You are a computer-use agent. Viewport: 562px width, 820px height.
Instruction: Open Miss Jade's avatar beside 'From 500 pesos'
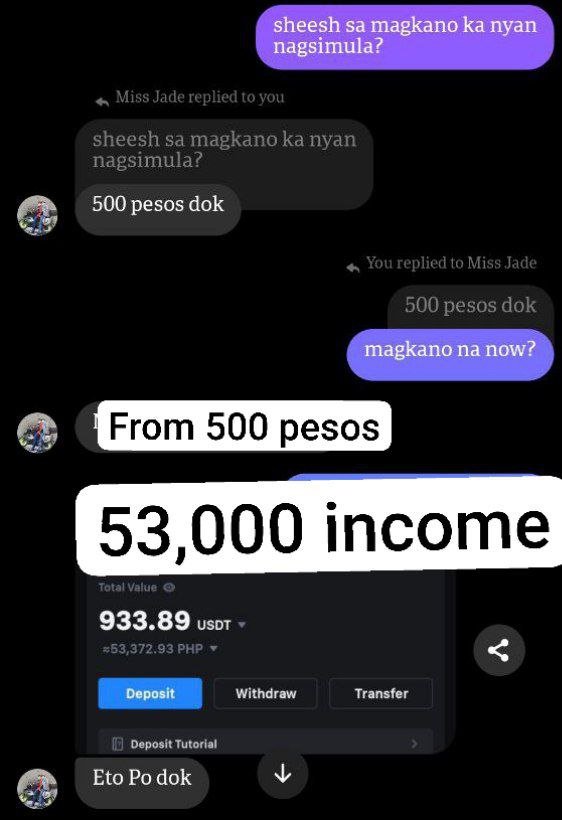(37, 432)
